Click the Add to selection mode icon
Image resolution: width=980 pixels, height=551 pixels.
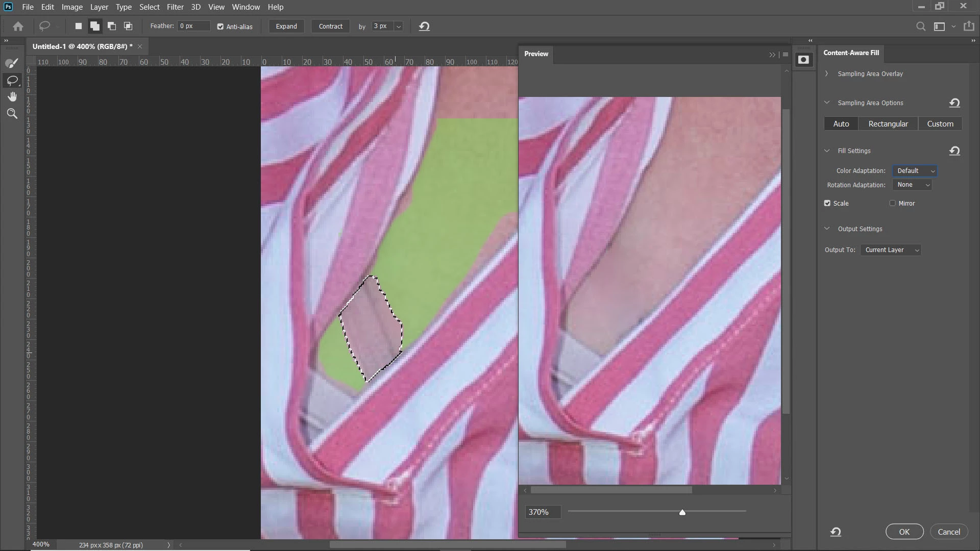[95, 26]
